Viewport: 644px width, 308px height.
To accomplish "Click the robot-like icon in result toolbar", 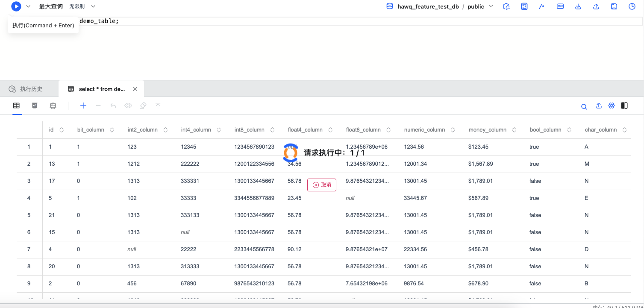I will pyautogui.click(x=53, y=106).
